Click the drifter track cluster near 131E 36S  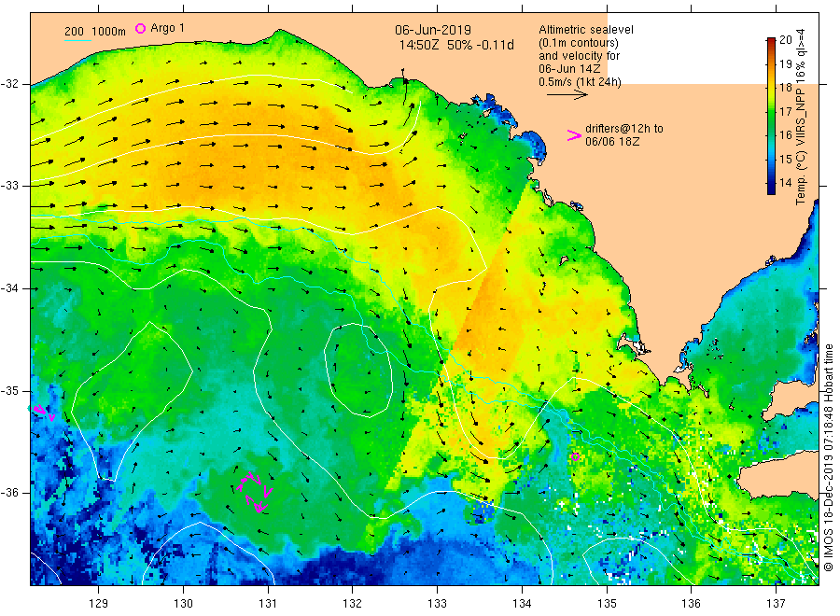click(x=255, y=492)
